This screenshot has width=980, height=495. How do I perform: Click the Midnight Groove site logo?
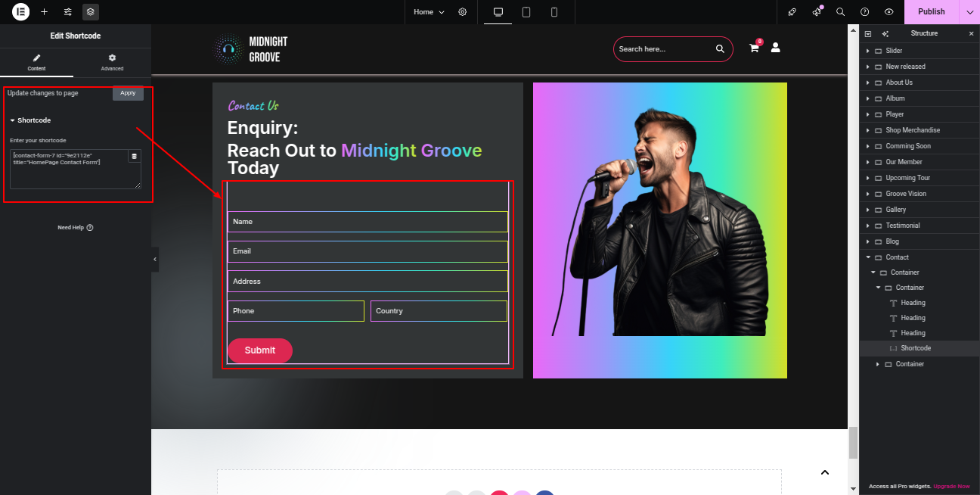coord(250,49)
